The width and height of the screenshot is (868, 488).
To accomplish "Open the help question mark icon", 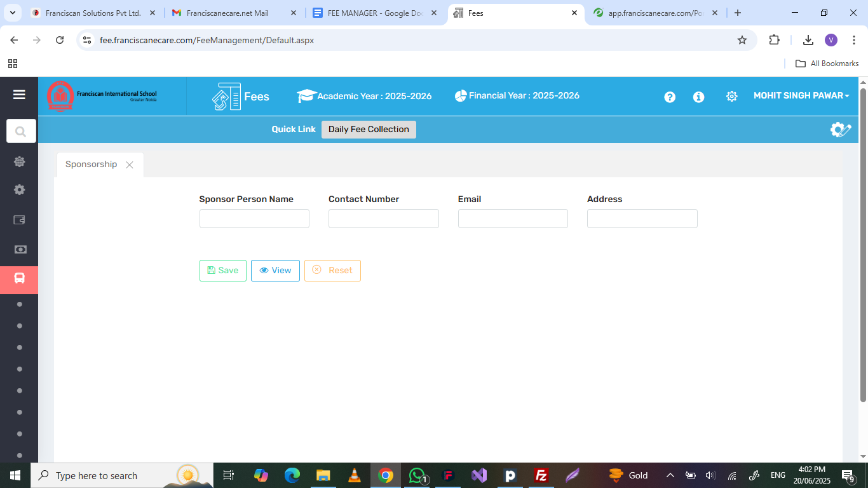I will 670,97.
